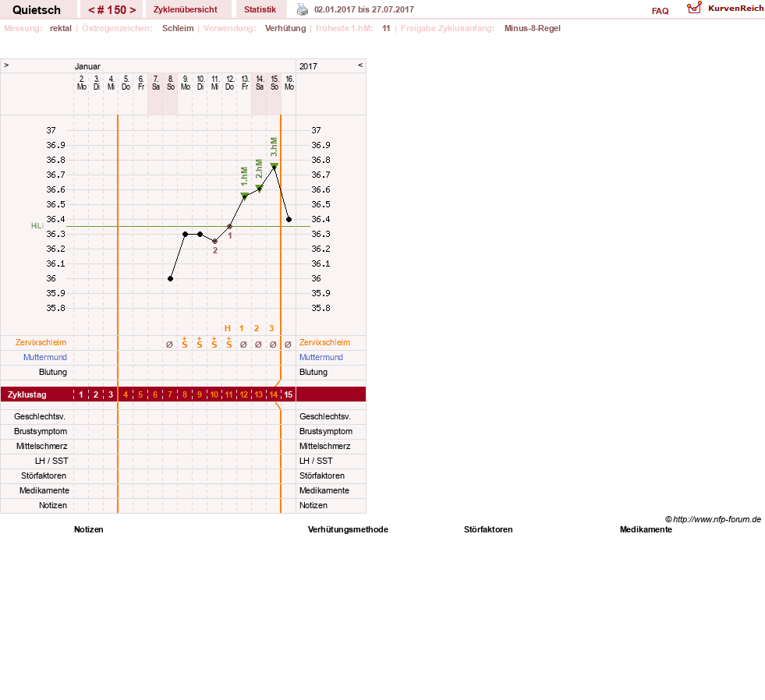The image size is (765, 700).
Task: Click the cervical mucus S+ symbol for 12. Do
Action: click(x=228, y=342)
